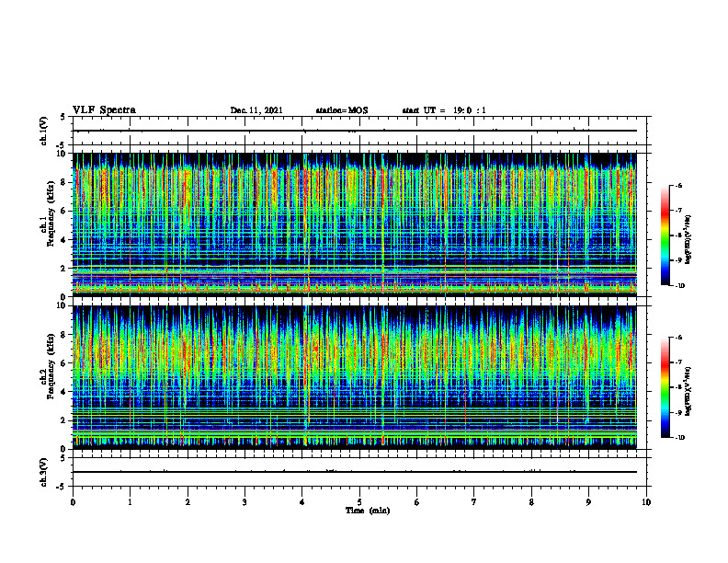Click time axis tick label "6"

coord(417,502)
